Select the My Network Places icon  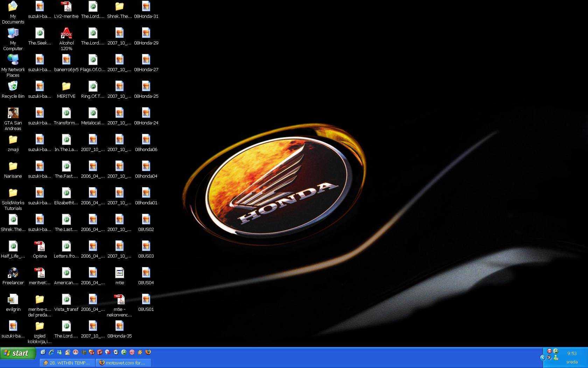point(13,66)
